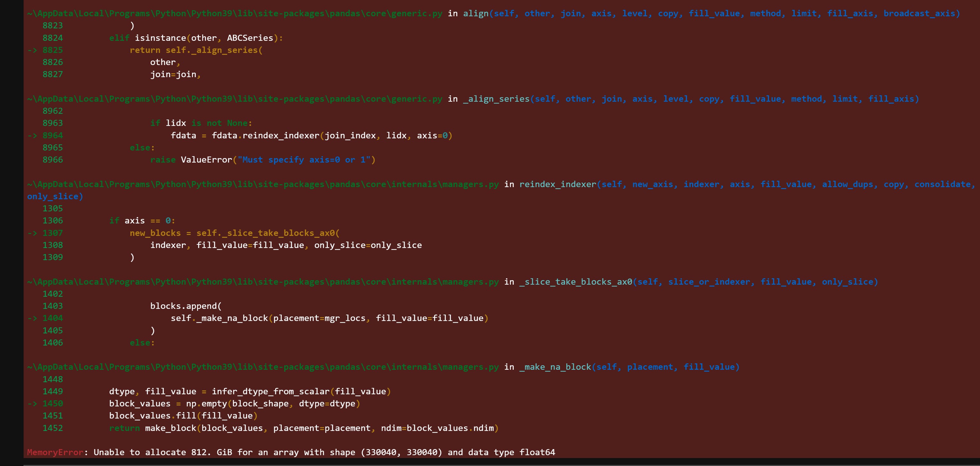980x466 pixels.
Task: Click the generic.py path before align function
Action: click(x=235, y=14)
